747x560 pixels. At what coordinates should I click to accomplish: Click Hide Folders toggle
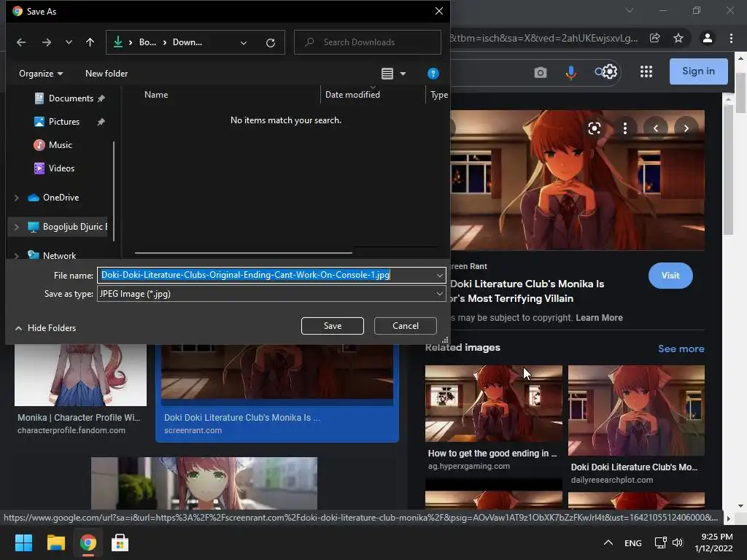click(46, 327)
